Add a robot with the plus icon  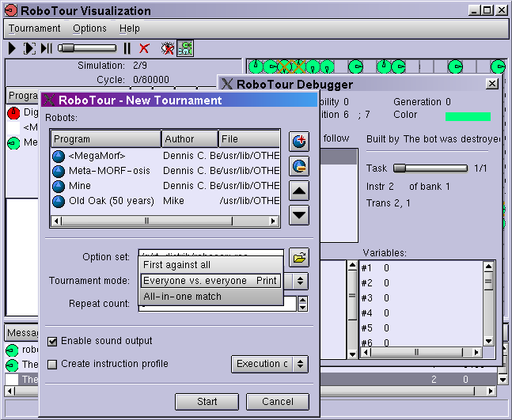point(299,142)
